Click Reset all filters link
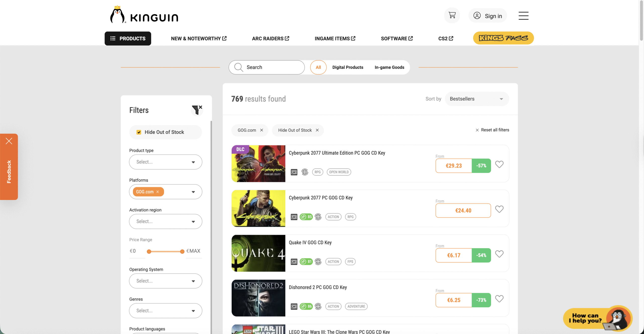This screenshot has height=334, width=644. click(x=492, y=130)
